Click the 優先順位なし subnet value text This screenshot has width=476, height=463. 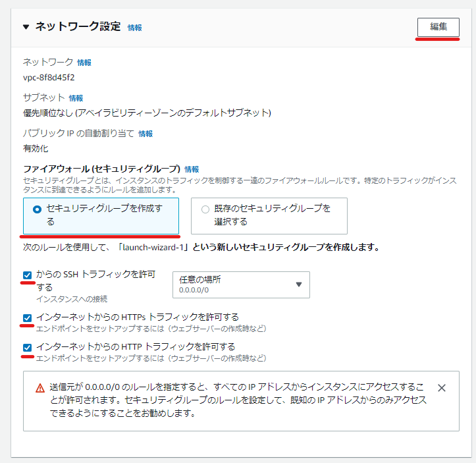(x=147, y=113)
